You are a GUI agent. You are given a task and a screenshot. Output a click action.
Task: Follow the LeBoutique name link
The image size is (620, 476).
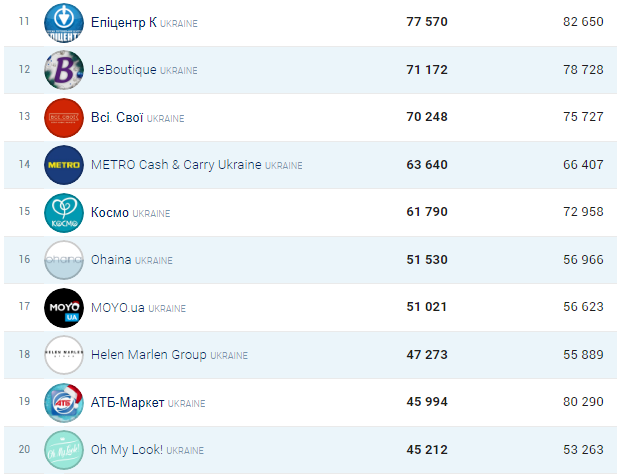click(122, 70)
